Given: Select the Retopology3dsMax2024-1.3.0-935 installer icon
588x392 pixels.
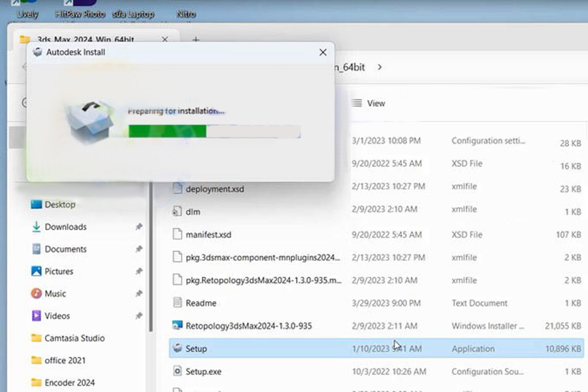Looking at the screenshot, I should (x=176, y=325).
